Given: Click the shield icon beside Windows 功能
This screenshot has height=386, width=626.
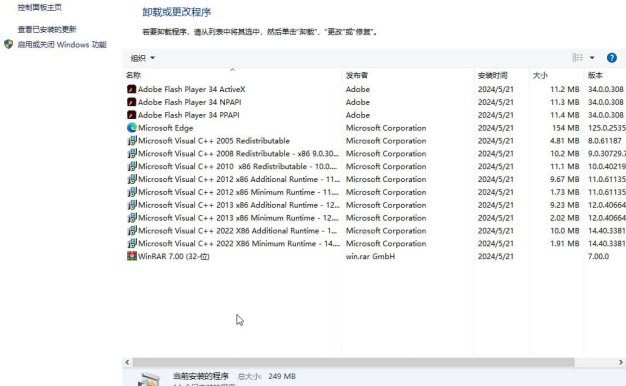Looking at the screenshot, I should point(8,44).
